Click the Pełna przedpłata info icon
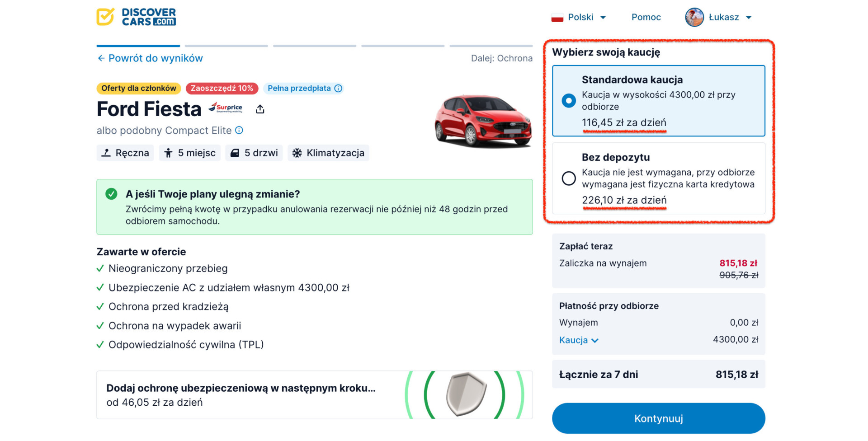This screenshot has width=868, height=441. pos(338,88)
